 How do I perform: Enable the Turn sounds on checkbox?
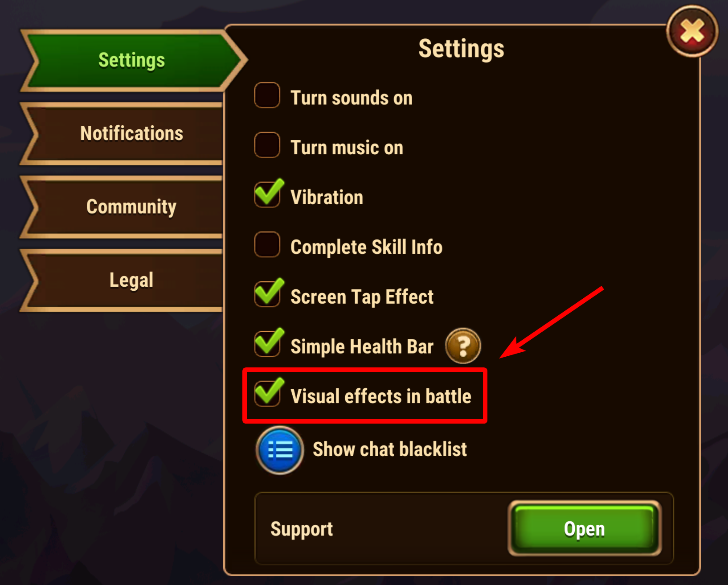[x=267, y=95]
